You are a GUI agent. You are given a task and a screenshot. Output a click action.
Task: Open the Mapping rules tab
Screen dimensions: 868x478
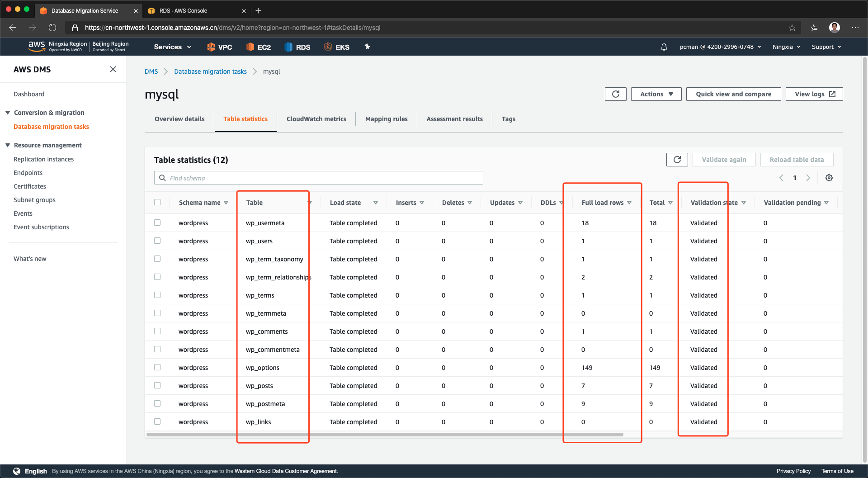click(x=386, y=119)
